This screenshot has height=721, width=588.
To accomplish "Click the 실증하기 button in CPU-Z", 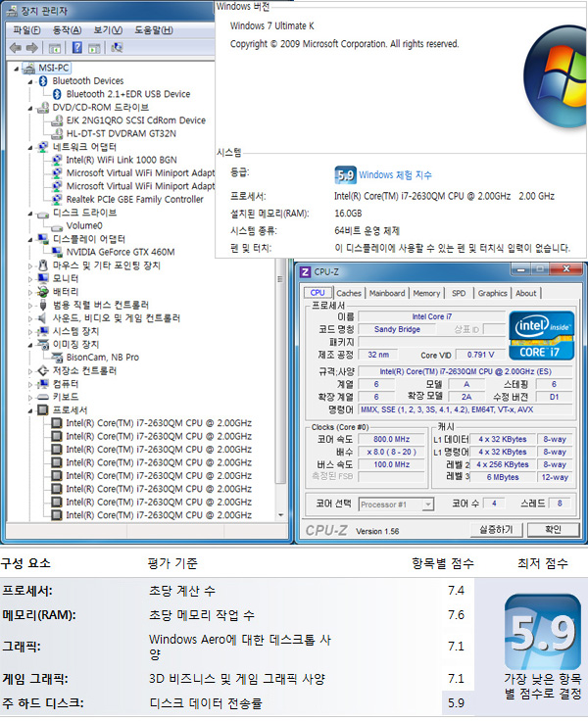I will click(x=496, y=530).
